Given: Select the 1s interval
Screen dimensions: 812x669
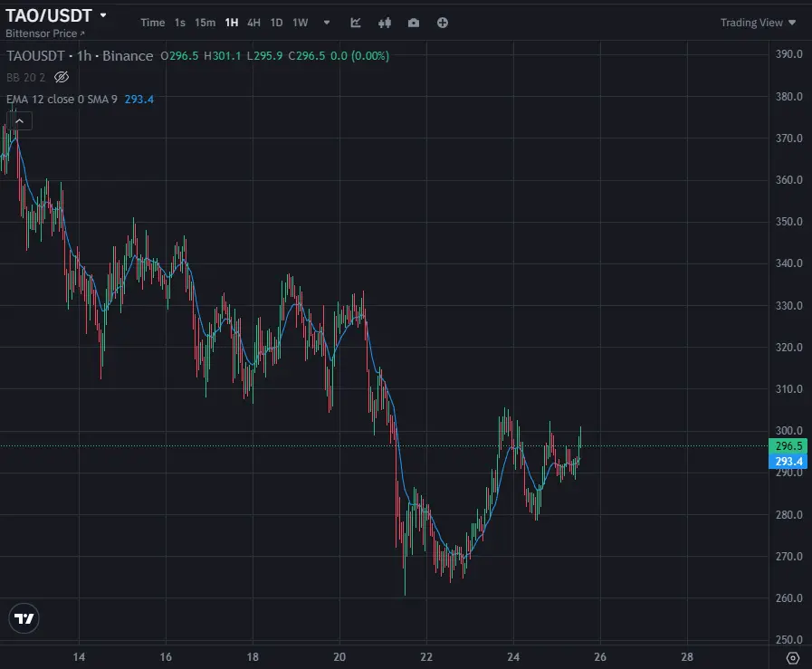Looking at the screenshot, I should pyautogui.click(x=180, y=23).
